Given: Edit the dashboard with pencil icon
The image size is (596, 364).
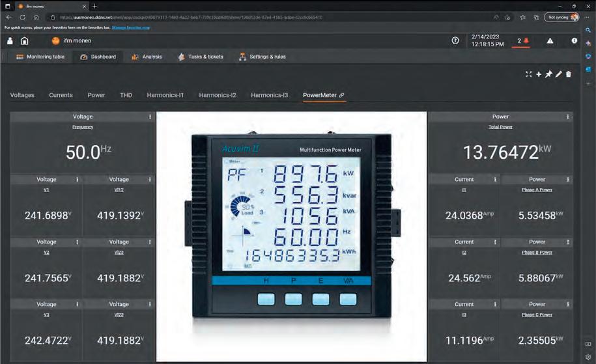Looking at the screenshot, I should [x=558, y=74].
